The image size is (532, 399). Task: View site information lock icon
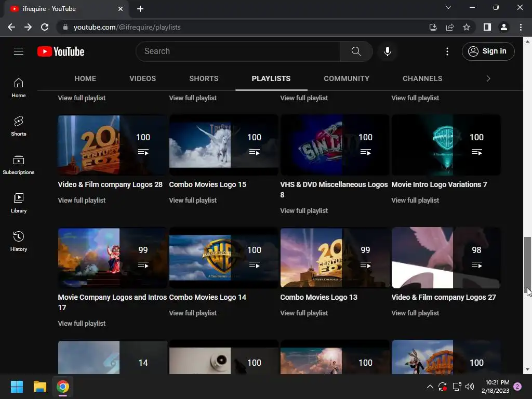pyautogui.click(x=65, y=27)
